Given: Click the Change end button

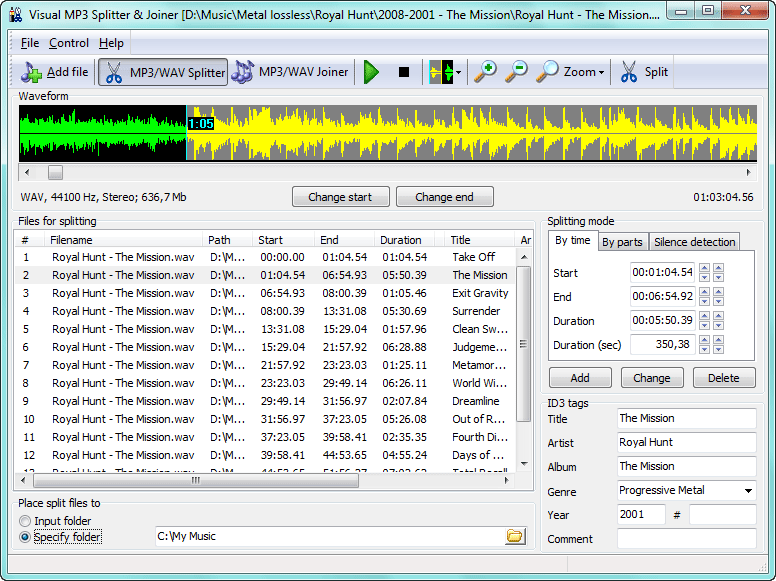Looking at the screenshot, I should tap(444, 197).
